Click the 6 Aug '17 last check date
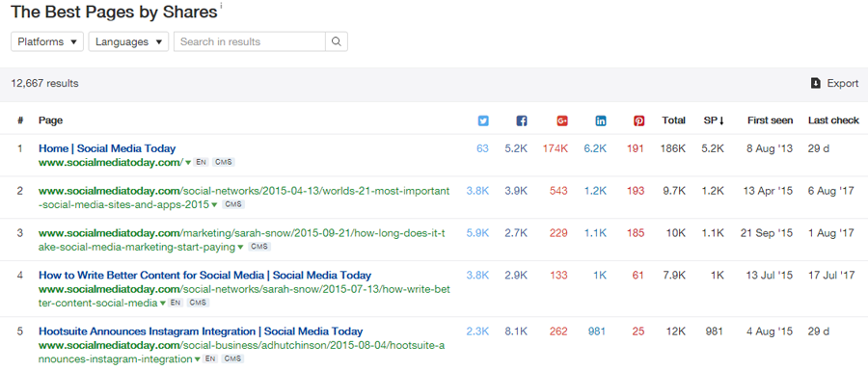Screen dimensions: 868x371 [x=831, y=192]
